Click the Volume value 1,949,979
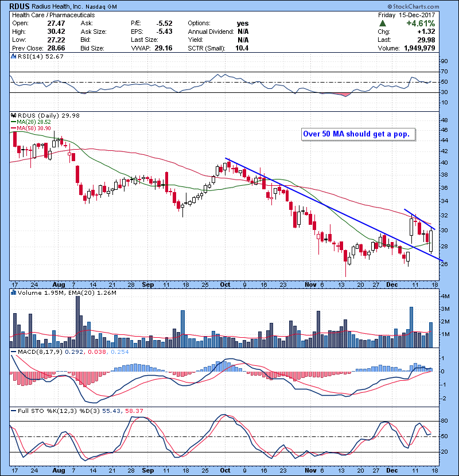This screenshot has height=476, width=459. click(x=419, y=48)
